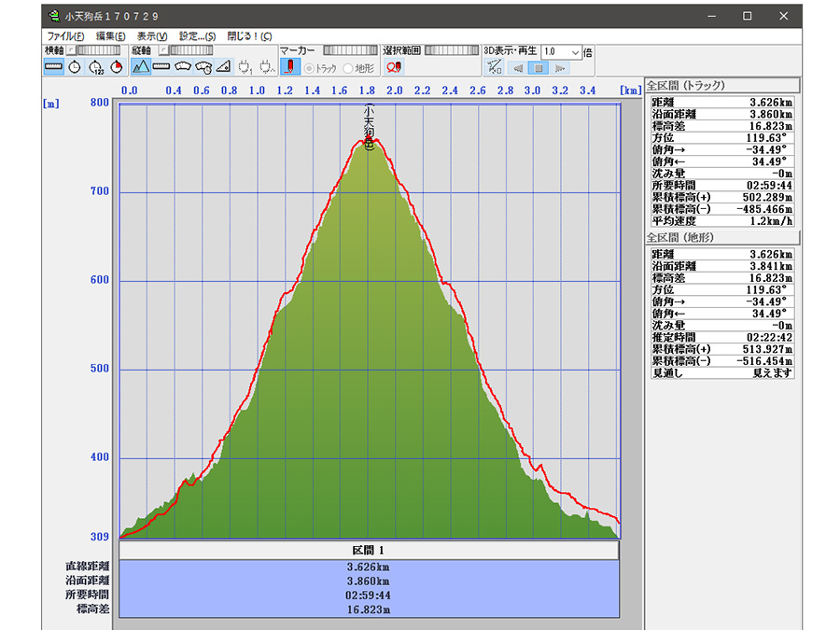Select the red pie-clock horizontal axis icon
The width and height of the screenshot is (840, 630).
coord(117,67)
